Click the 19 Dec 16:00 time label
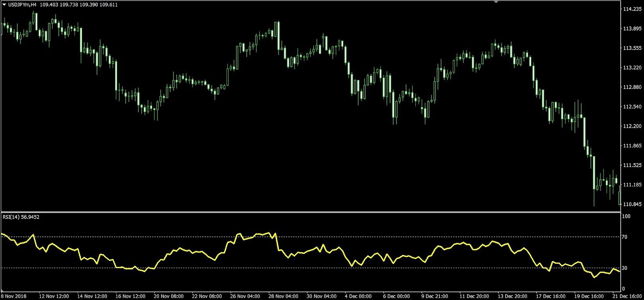This screenshot has height=300, width=644. point(589,296)
